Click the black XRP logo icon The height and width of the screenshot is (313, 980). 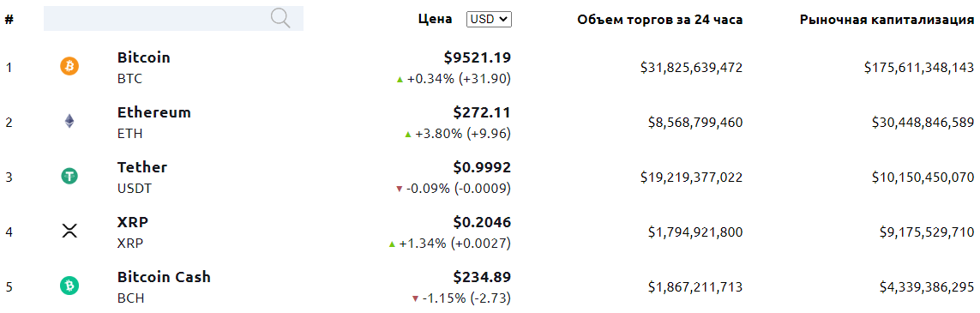point(69,232)
